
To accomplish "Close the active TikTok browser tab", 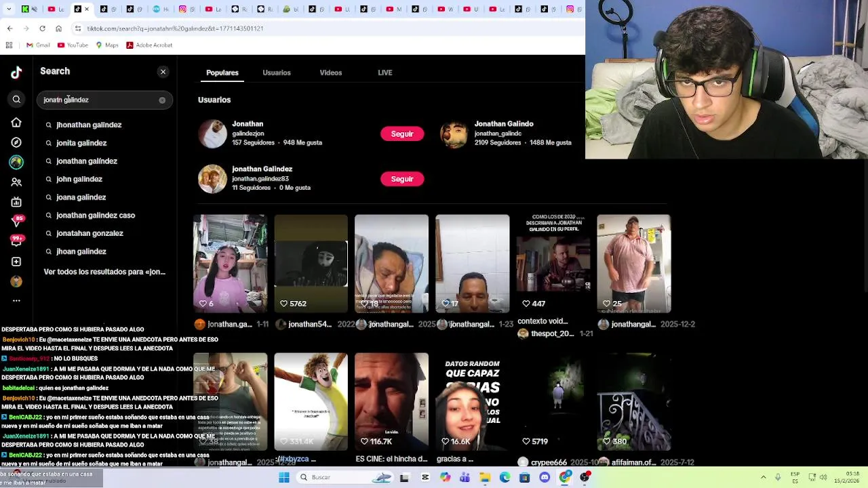I will point(86,9).
